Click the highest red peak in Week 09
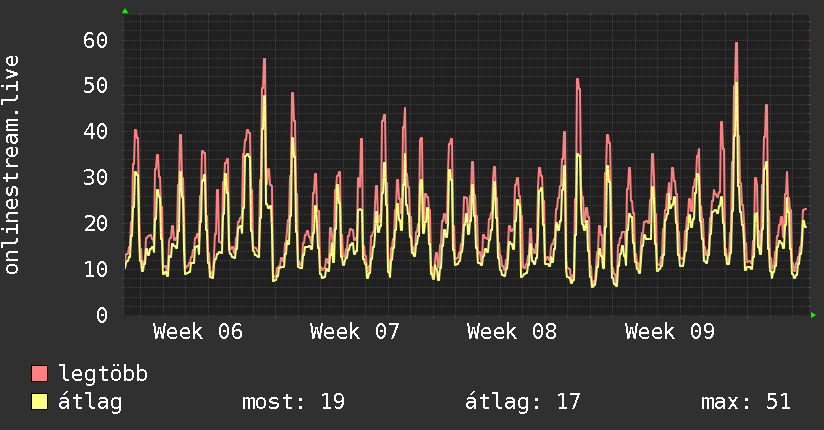Viewport: 824px width, 430px height. [736, 44]
